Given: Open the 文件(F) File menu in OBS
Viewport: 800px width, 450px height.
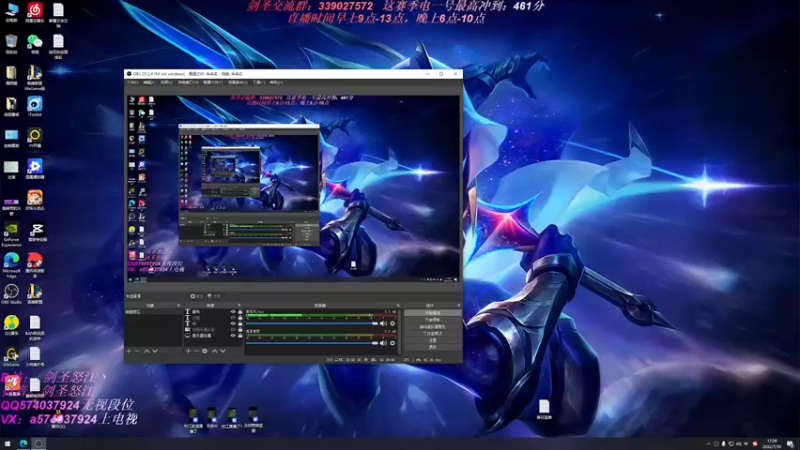Looking at the screenshot, I should coord(133,82).
